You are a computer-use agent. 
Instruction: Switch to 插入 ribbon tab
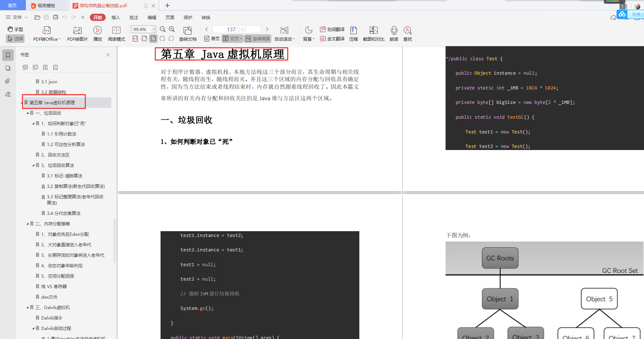pos(115,17)
